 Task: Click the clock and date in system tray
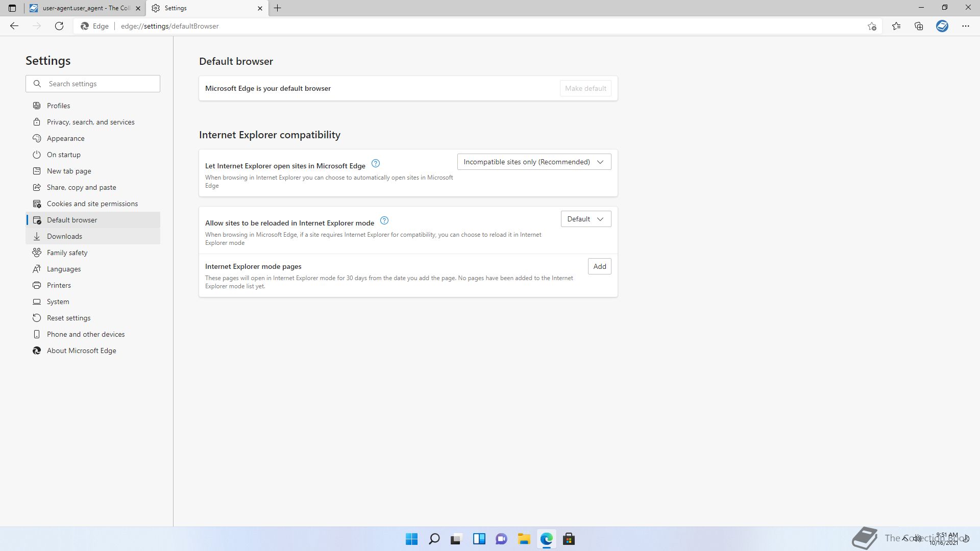tap(944, 539)
